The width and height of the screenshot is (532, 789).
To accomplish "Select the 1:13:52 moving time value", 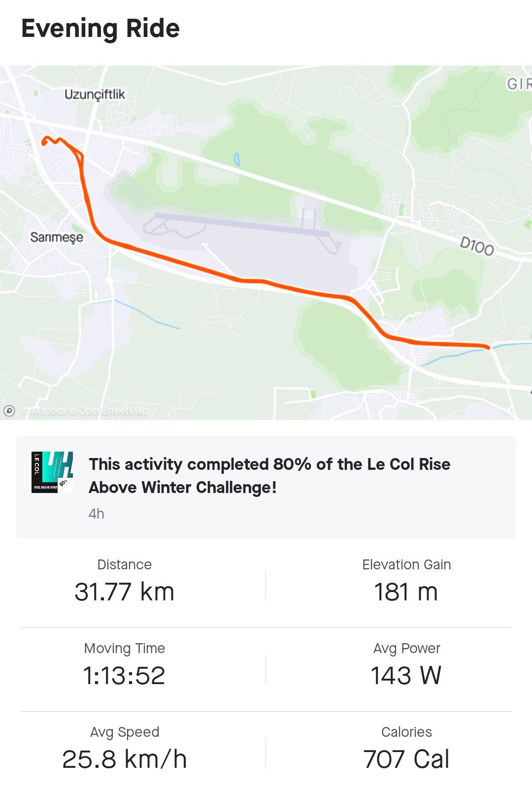I will (x=124, y=676).
